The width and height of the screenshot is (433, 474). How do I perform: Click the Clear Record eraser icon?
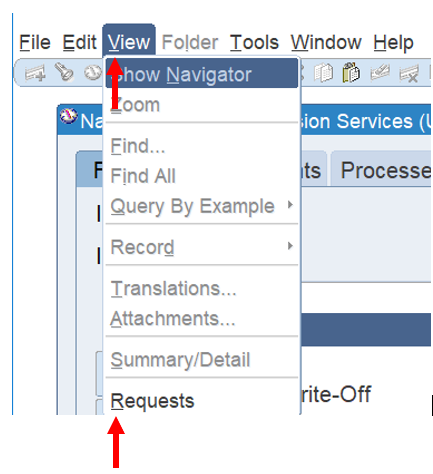380,72
